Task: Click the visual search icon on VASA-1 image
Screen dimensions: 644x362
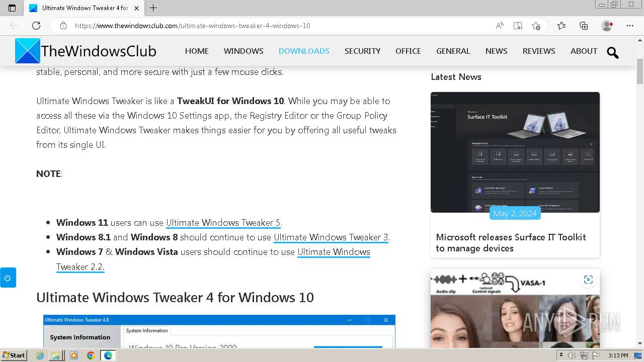Action: [x=588, y=280]
